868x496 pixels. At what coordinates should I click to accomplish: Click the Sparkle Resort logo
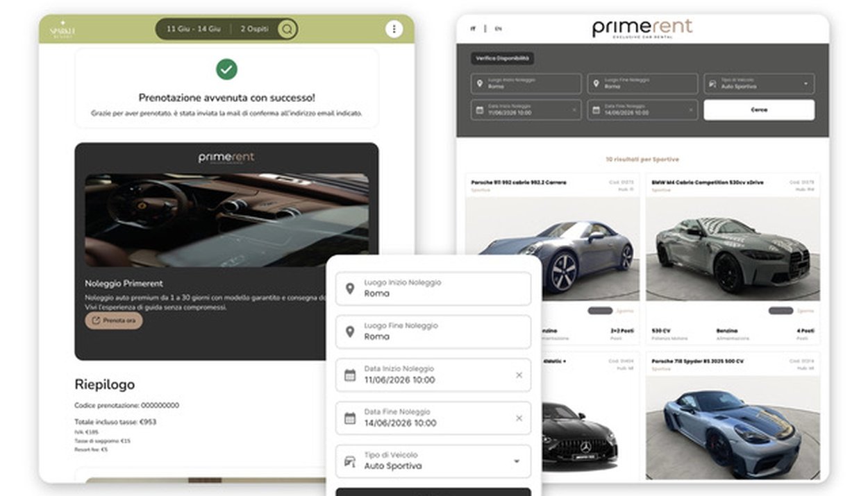click(62, 29)
